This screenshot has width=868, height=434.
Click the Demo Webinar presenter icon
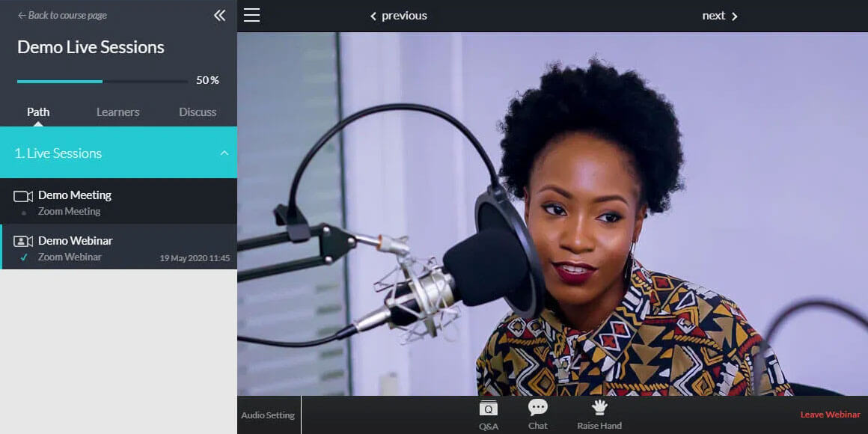23,242
